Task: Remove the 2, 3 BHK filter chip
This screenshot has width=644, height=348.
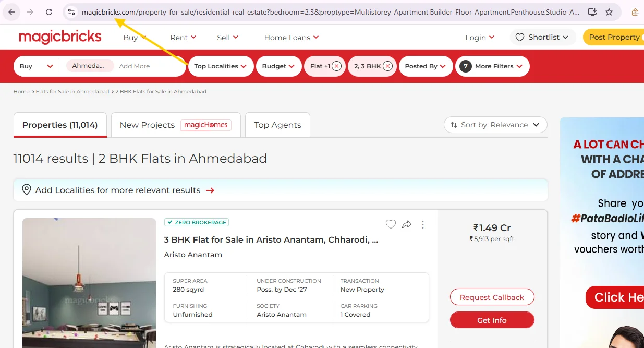Action: click(387, 66)
